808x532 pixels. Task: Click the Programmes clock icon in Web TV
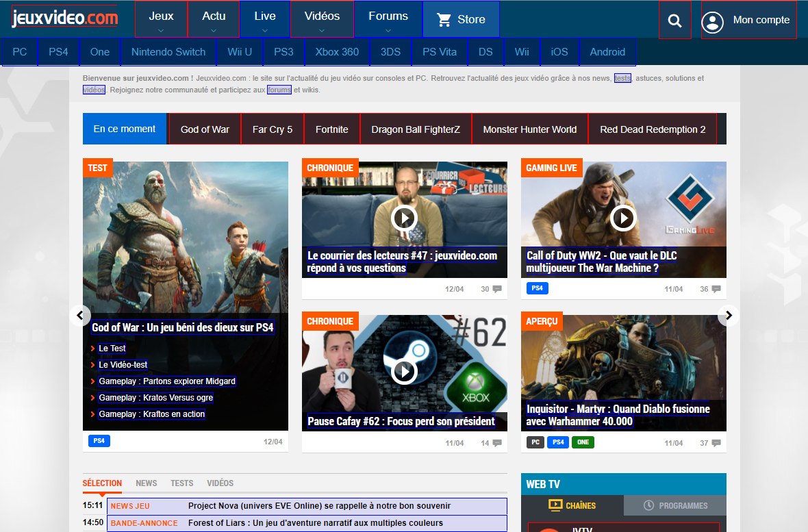pyautogui.click(x=648, y=505)
